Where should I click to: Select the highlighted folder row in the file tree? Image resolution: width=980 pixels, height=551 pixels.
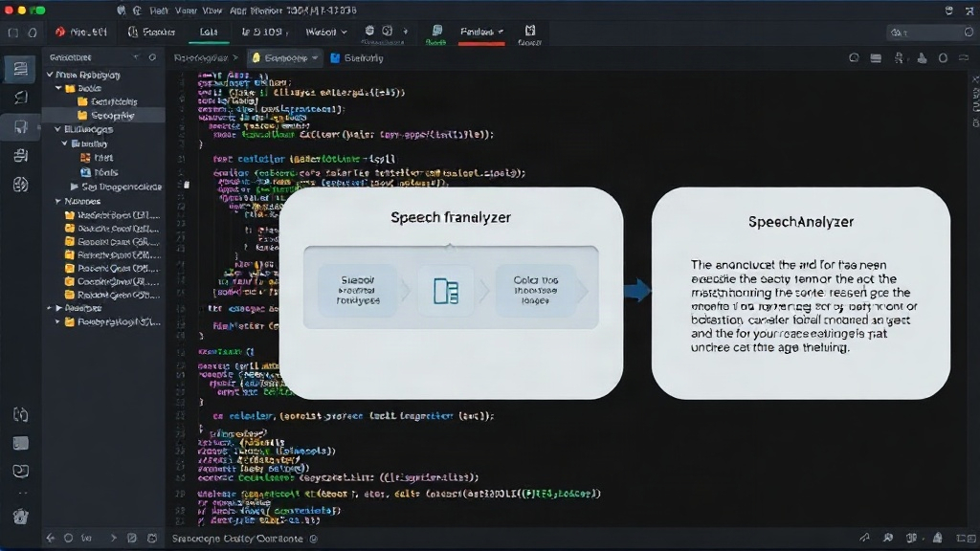click(x=103, y=116)
